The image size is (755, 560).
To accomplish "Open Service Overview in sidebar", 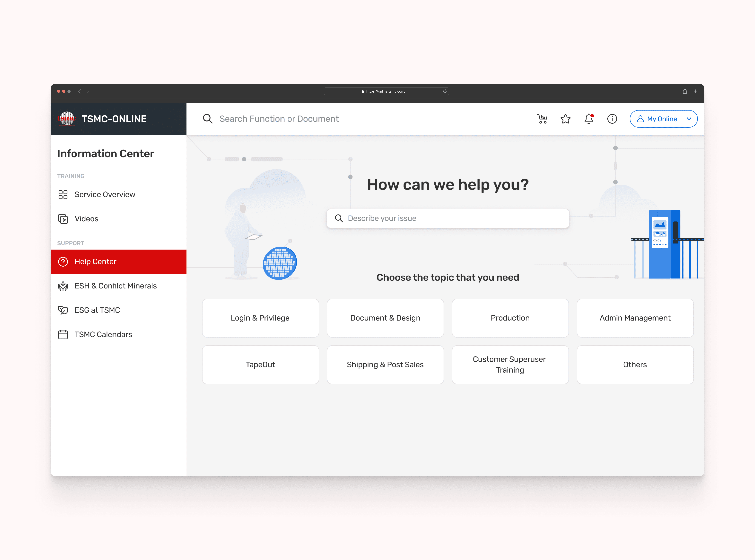I will 119,195.
